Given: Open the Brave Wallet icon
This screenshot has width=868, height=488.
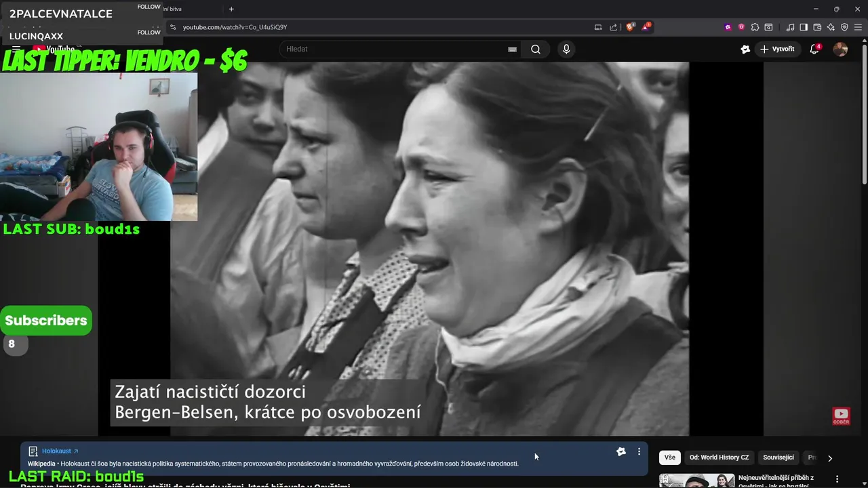Looking at the screenshot, I should [x=817, y=27].
